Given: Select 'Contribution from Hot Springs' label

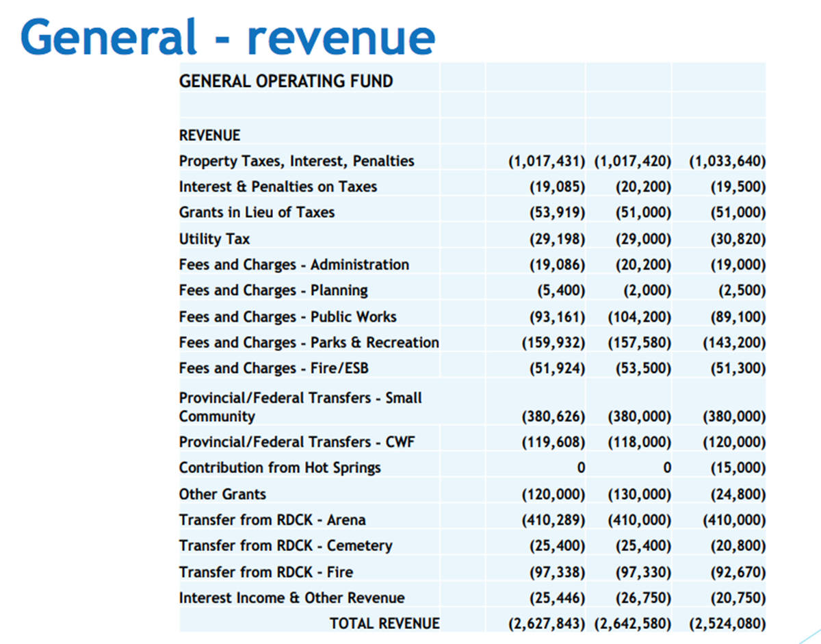Looking at the screenshot, I should pos(280,468).
